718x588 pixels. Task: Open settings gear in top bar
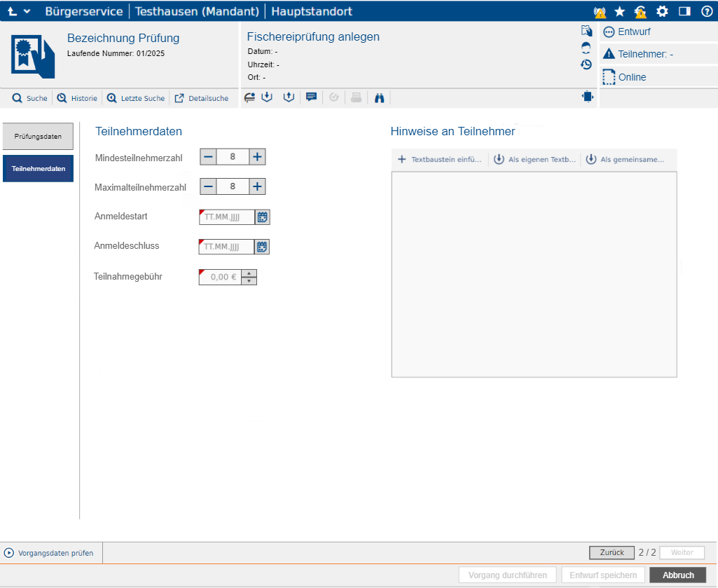pyautogui.click(x=662, y=11)
